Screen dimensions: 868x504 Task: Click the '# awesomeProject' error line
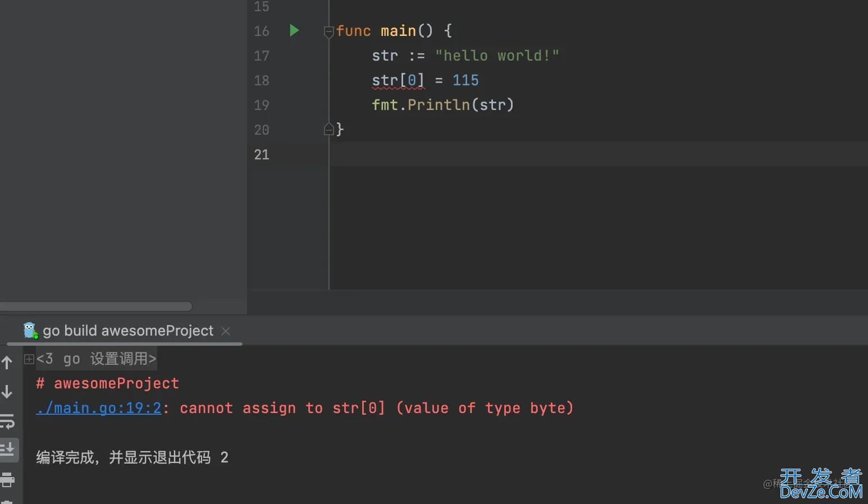(x=108, y=383)
